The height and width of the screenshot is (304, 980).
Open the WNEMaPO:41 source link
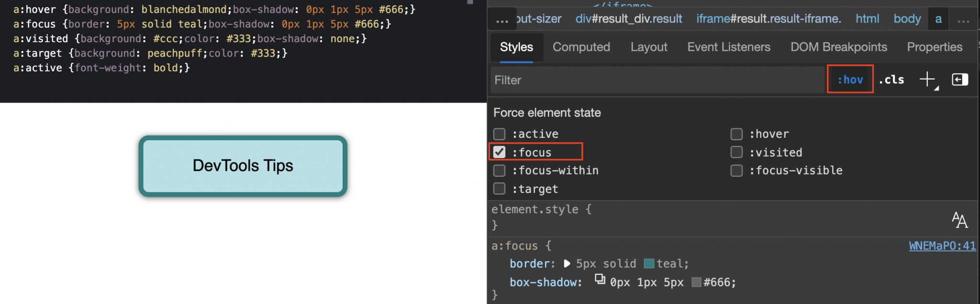[x=942, y=246]
